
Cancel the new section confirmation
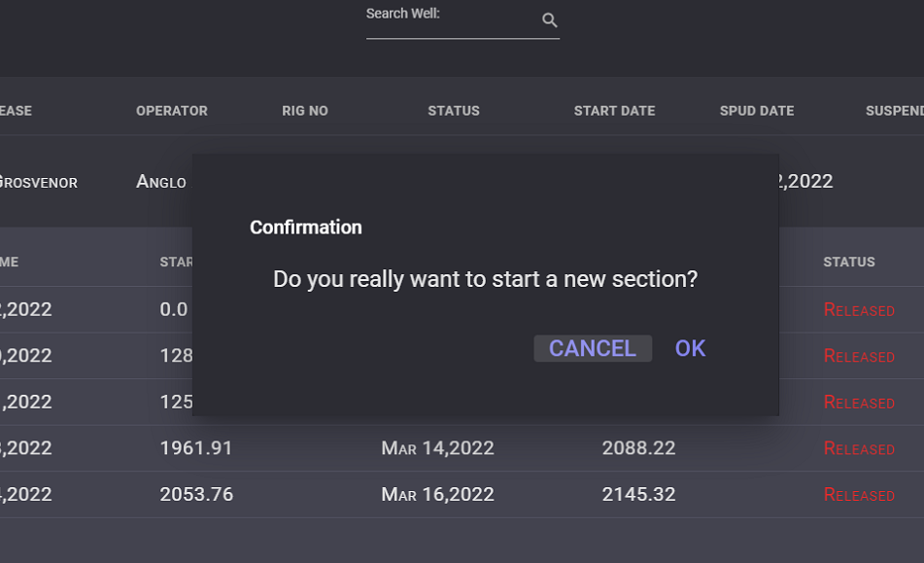(x=593, y=348)
